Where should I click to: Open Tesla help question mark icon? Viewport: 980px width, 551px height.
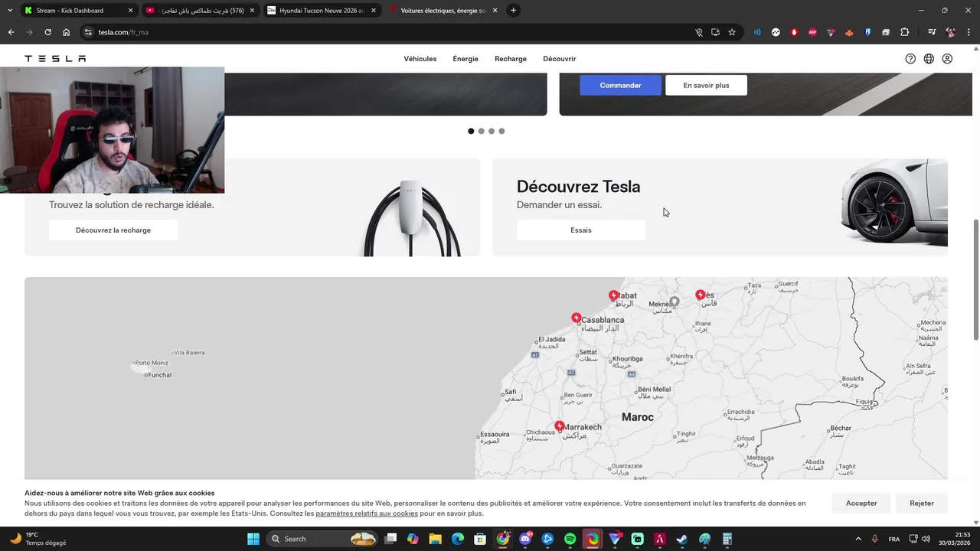tap(910, 59)
